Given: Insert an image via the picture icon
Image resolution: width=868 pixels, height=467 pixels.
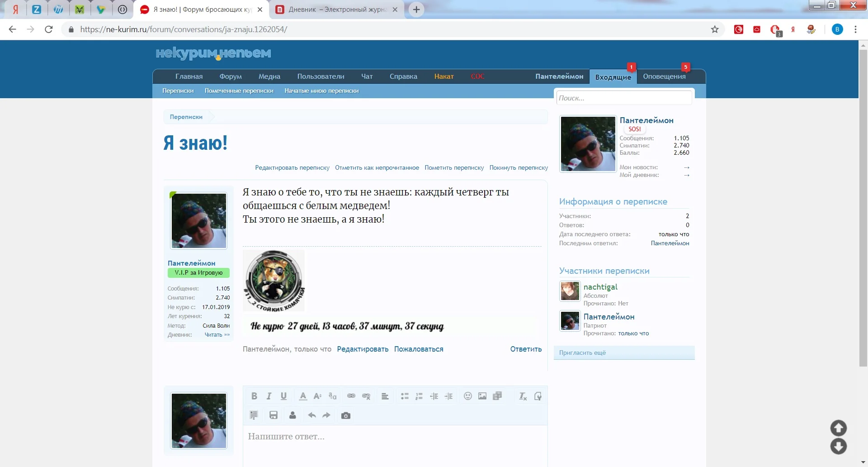Looking at the screenshot, I should coord(482,396).
